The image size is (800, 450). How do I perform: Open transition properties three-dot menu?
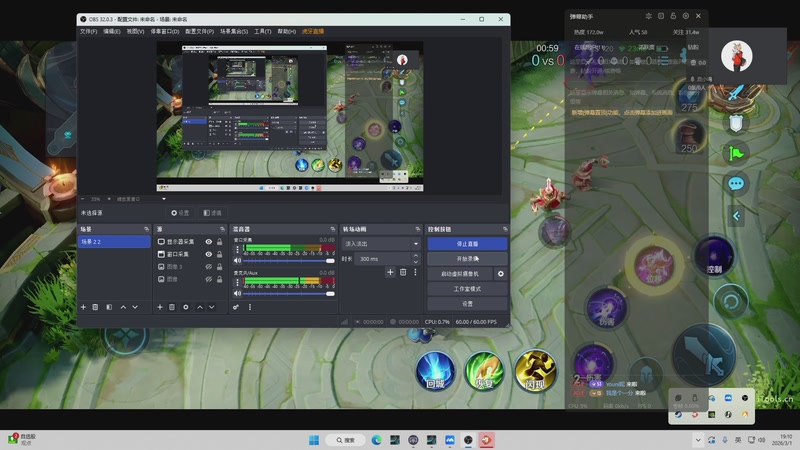coord(415,272)
